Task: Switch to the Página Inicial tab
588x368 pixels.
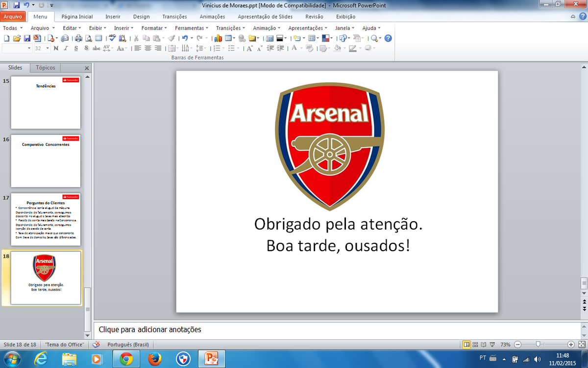Action: (x=77, y=17)
